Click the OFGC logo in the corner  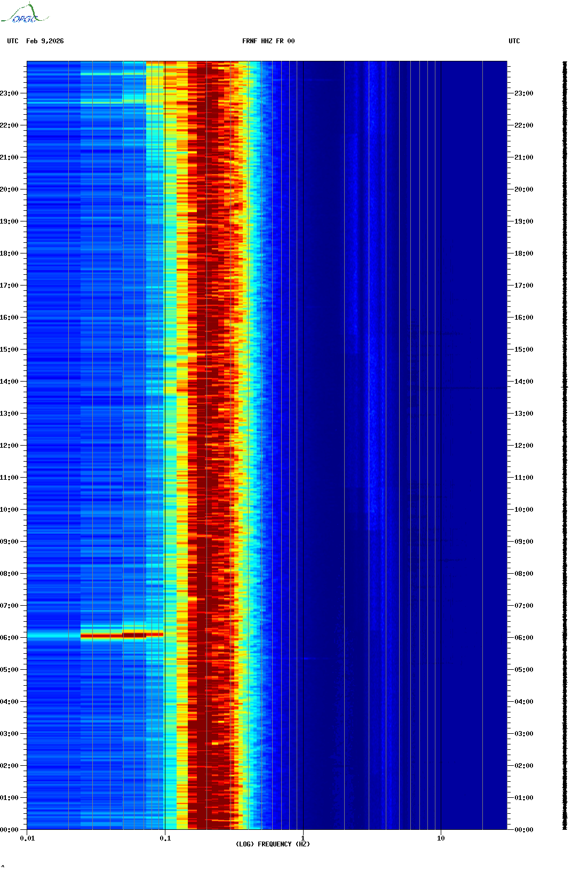(24, 14)
